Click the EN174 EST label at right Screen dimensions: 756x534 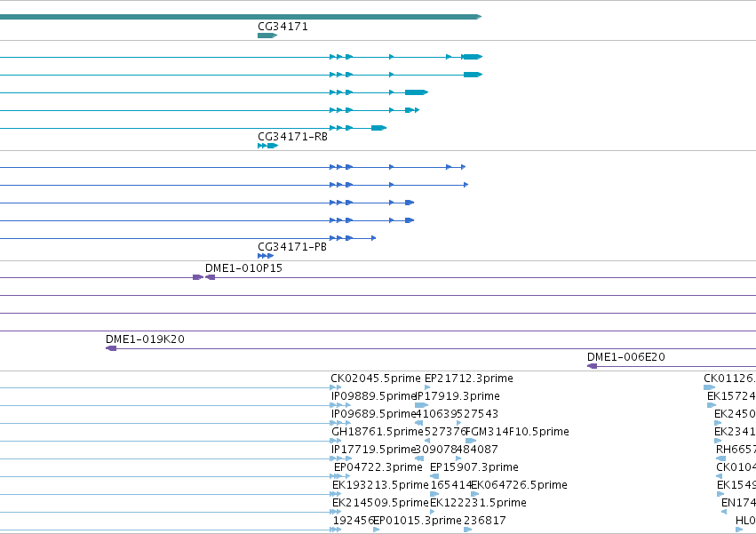738,503
